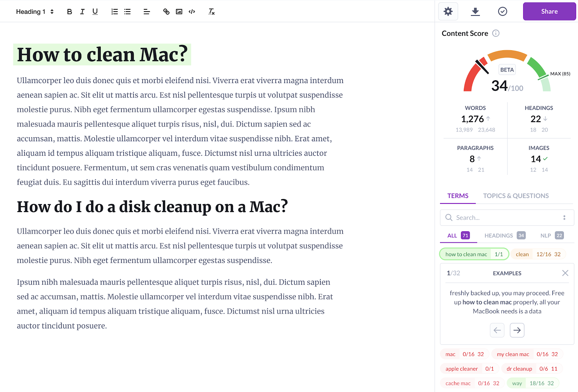This screenshot has width=578, height=392.
Task: Apply italic formatting
Action: pos(82,11)
